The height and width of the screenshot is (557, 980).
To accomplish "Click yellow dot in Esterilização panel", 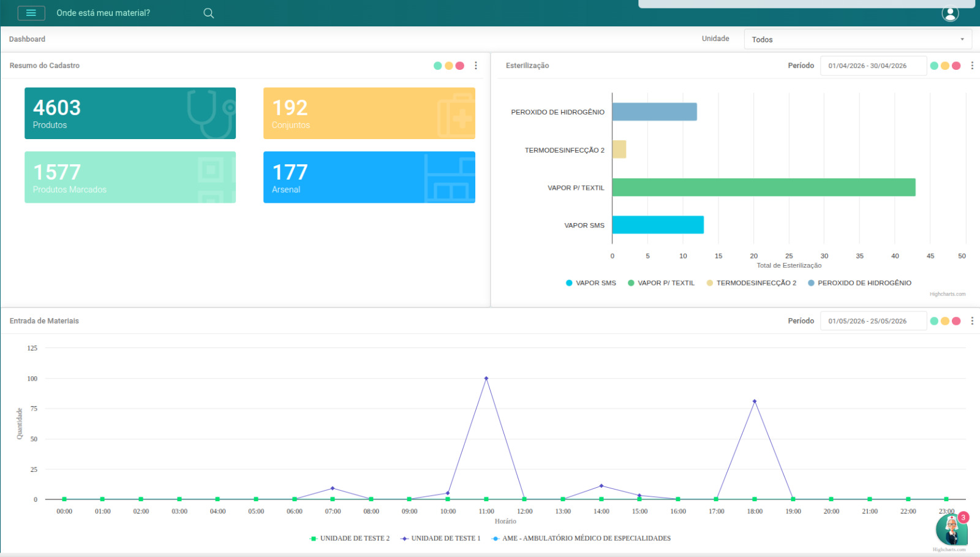I will [x=945, y=66].
